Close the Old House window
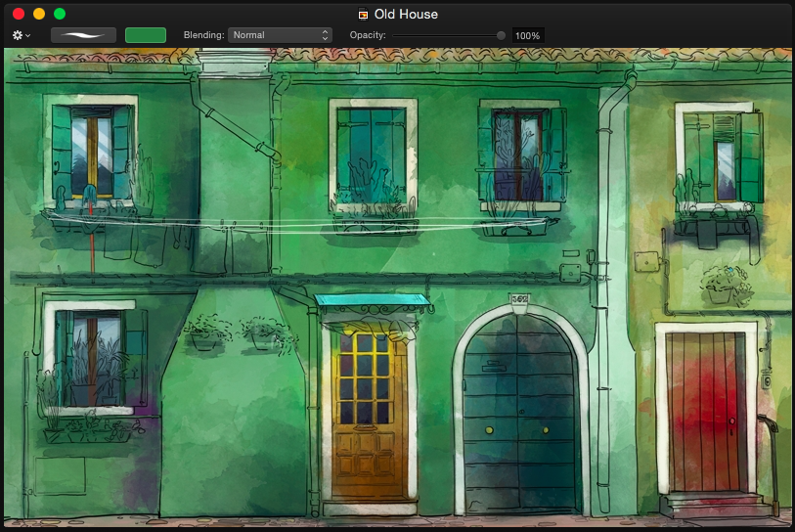The height and width of the screenshot is (532, 795). click(19, 14)
